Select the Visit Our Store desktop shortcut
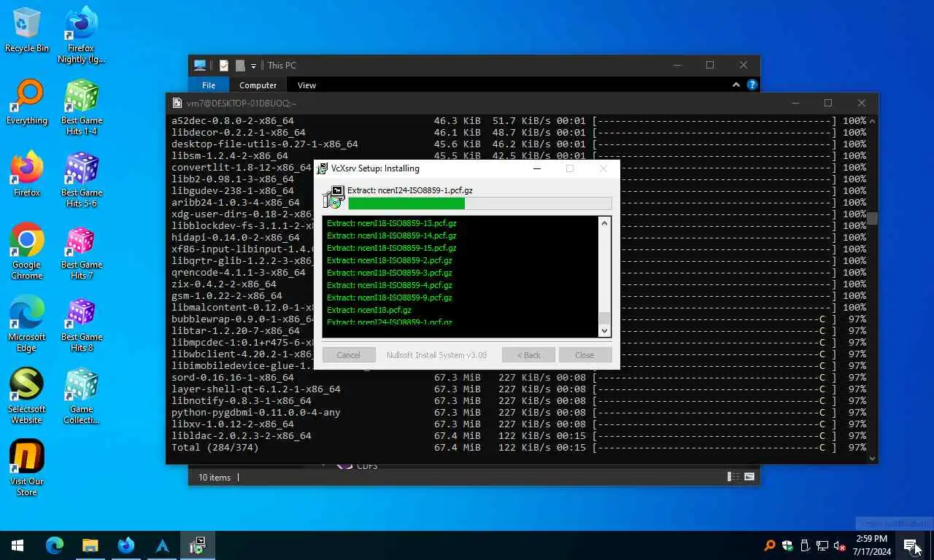 (26, 468)
